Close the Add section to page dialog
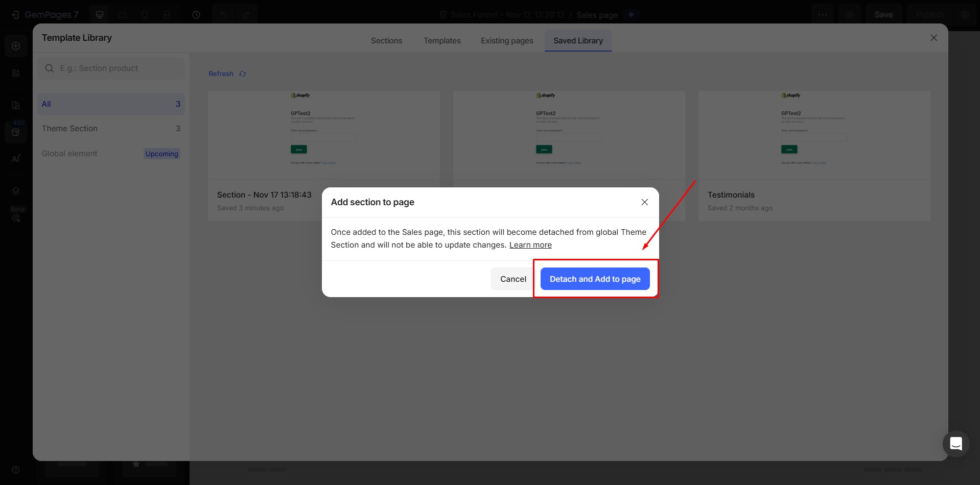 pyautogui.click(x=644, y=202)
